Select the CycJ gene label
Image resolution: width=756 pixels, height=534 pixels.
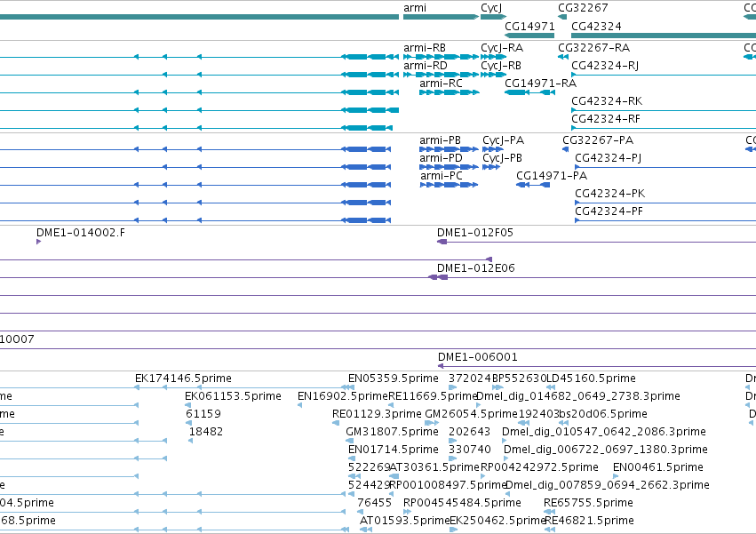click(490, 8)
